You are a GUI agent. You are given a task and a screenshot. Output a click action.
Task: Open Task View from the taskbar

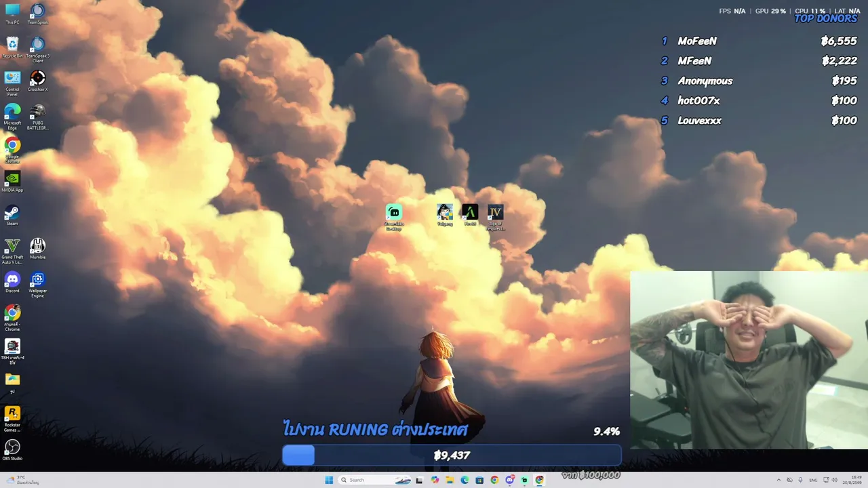tap(419, 480)
